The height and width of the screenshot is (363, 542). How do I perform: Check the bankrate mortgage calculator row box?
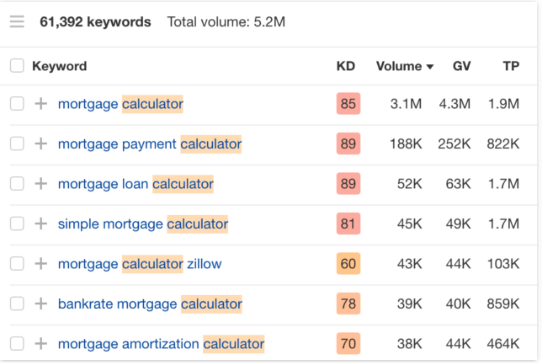click(17, 304)
